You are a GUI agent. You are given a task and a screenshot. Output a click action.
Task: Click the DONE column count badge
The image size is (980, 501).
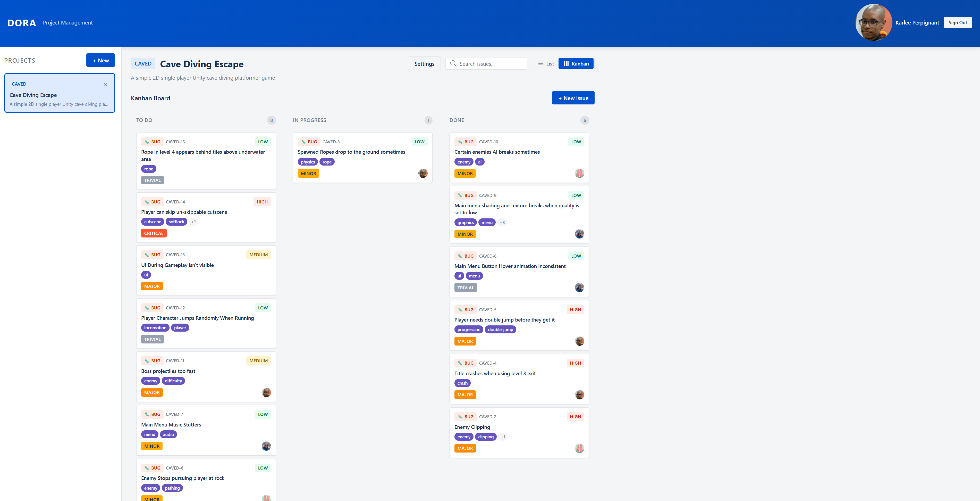(x=585, y=120)
